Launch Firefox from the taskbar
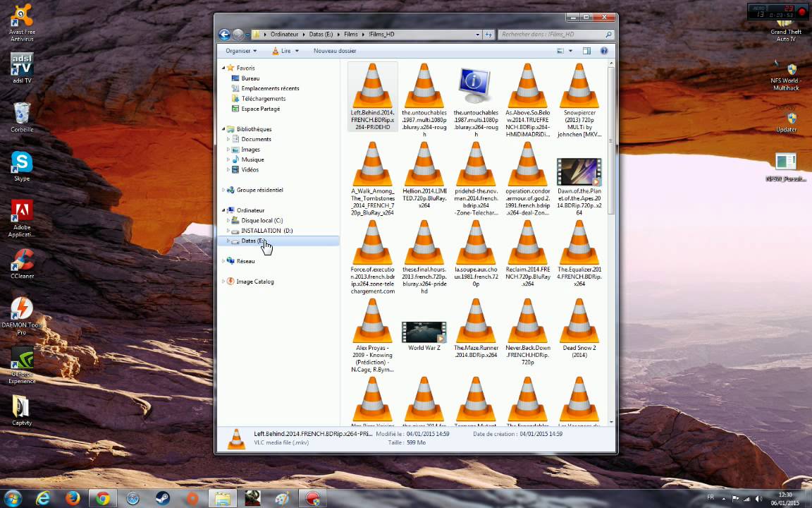The height and width of the screenshot is (508, 812). [x=73, y=498]
